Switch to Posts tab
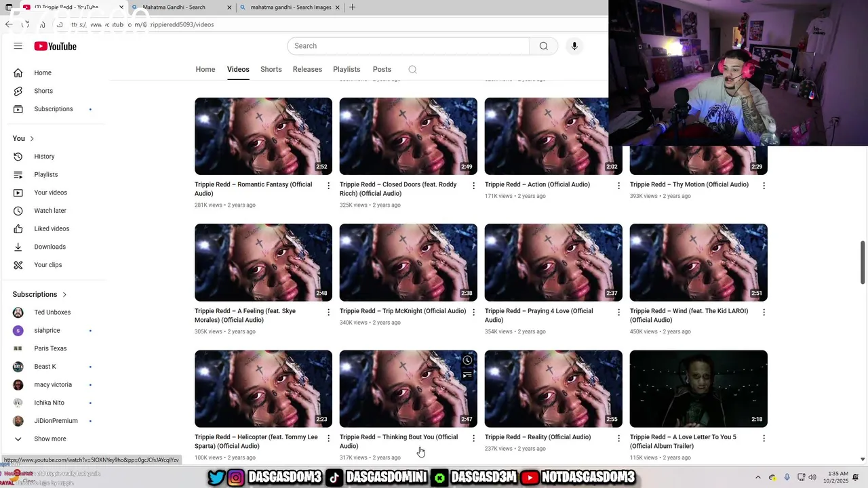 coord(382,69)
